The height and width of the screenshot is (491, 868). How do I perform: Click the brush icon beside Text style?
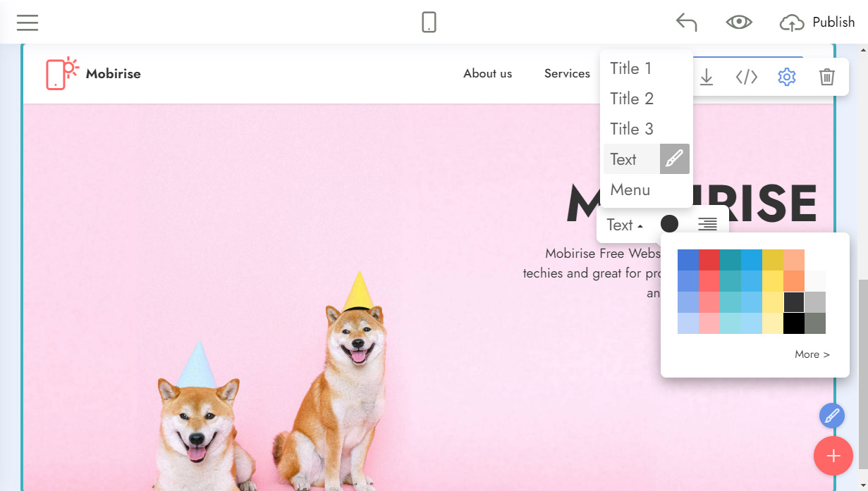coord(675,159)
